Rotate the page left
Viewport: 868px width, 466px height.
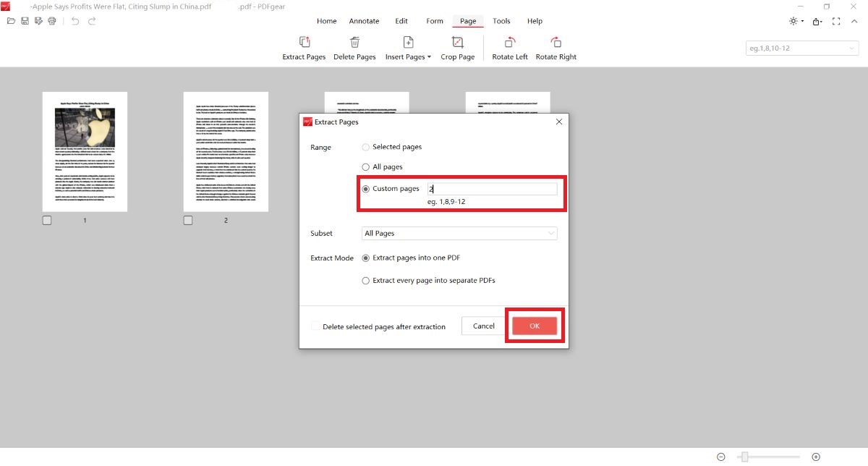pos(509,48)
